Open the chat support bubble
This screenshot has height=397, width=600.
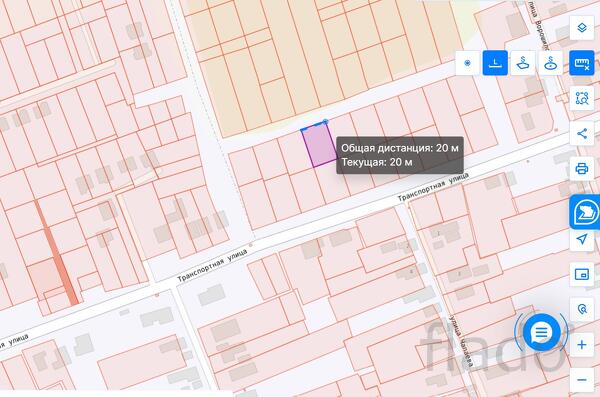coord(541,332)
